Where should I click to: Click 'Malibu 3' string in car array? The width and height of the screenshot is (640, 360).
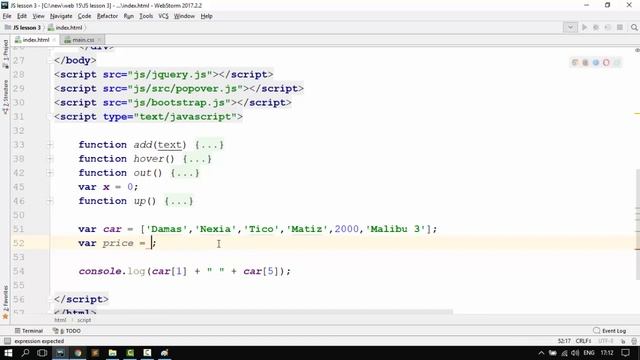point(396,229)
